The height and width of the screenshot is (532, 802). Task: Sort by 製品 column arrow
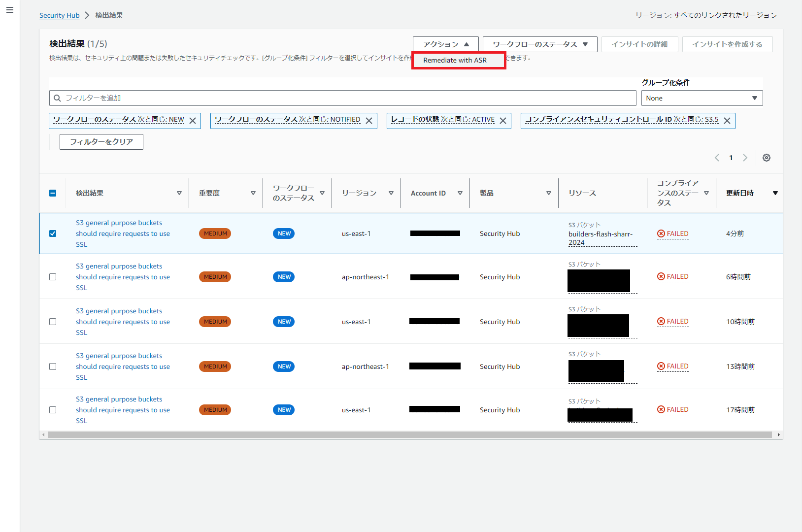(549, 193)
